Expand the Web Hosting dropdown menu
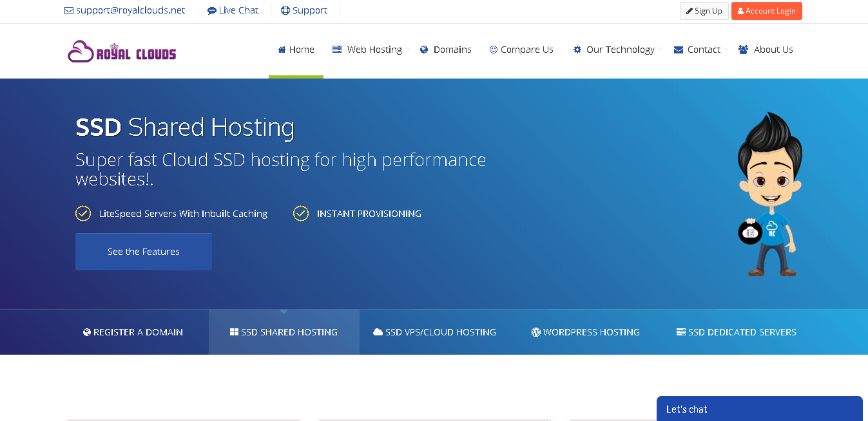This screenshot has width=868, height=421. (x=371, y=50)
